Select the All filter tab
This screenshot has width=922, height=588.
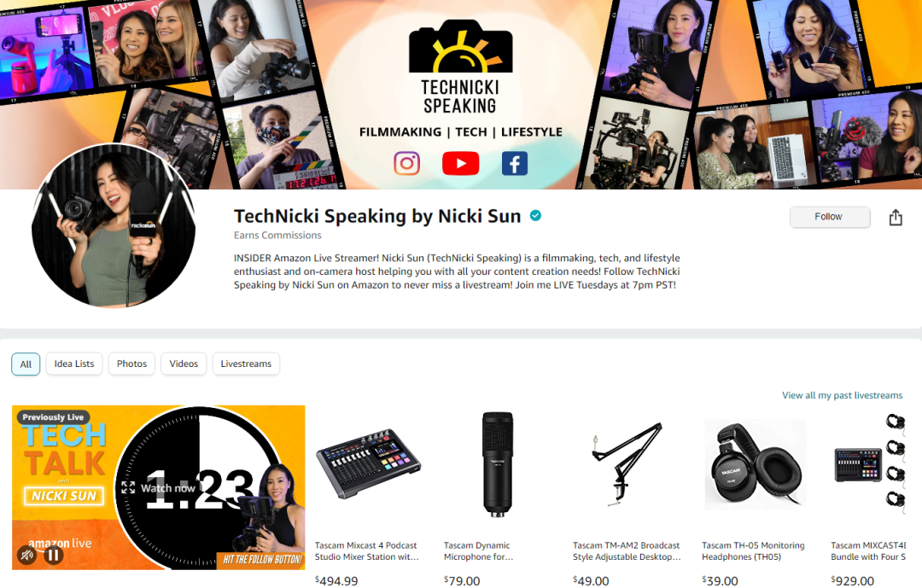(26, 364)
